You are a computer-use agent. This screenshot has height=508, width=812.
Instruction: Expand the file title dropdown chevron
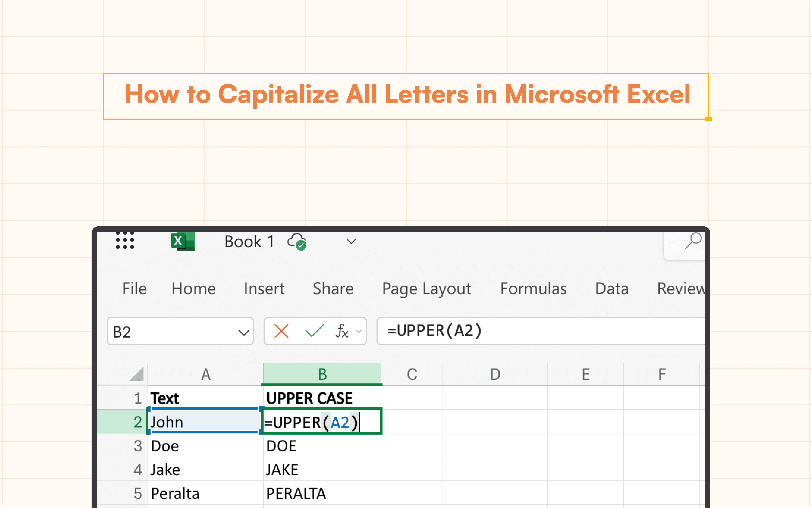click(x=351, y=242)
